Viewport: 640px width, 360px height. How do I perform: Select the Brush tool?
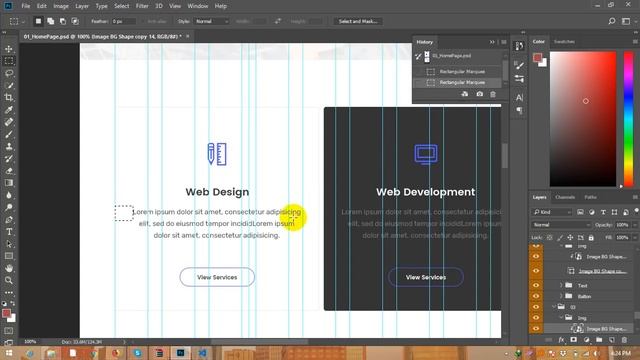(x=9, y=134)
